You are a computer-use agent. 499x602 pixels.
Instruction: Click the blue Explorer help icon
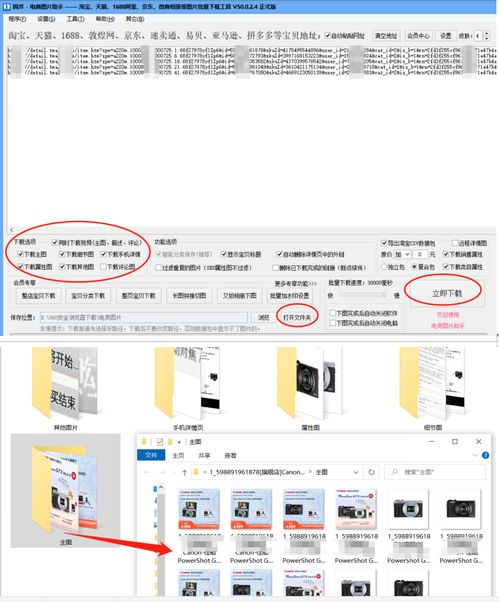click(x=485, y=455)
